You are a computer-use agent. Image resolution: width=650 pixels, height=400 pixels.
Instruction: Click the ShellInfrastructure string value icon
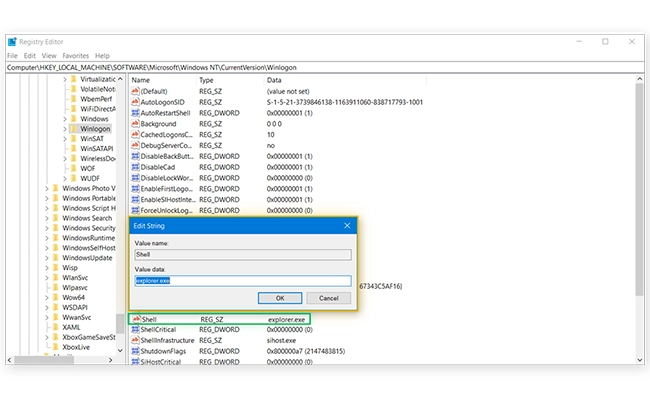[135, 340]
